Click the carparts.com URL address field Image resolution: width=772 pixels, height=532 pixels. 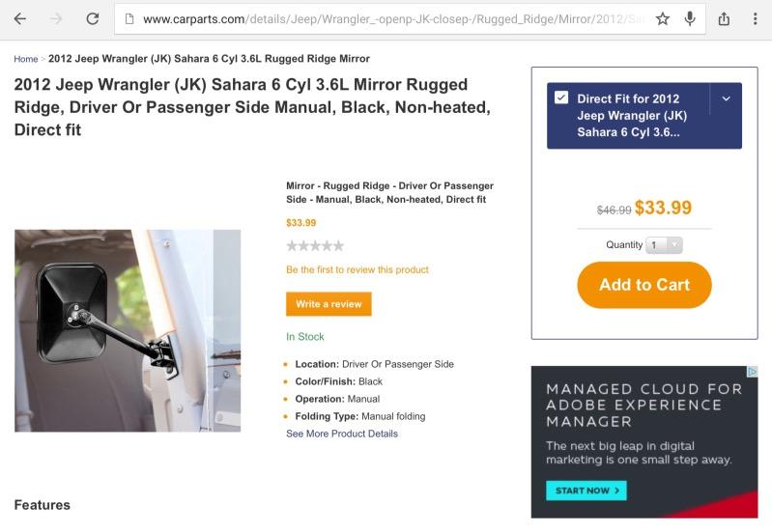pos(386,18)
